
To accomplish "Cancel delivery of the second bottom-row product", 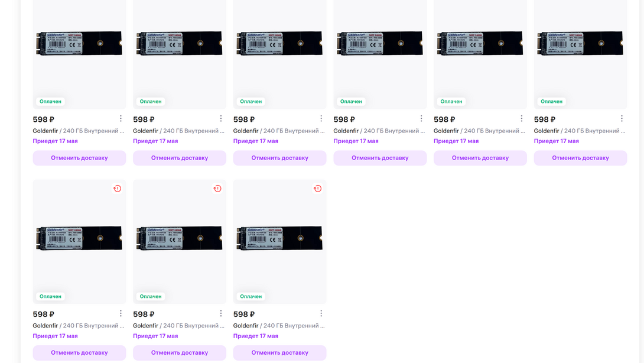I will tap(180, 353).
